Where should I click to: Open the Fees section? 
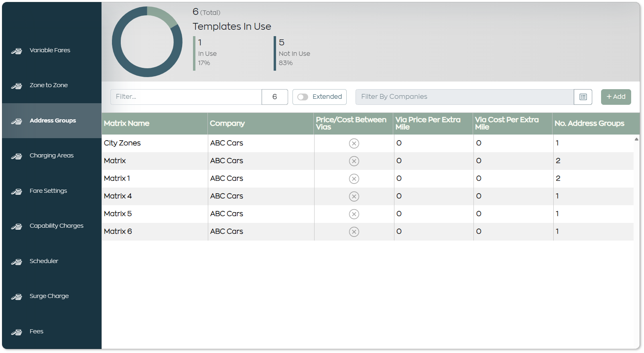pos(52,331)
